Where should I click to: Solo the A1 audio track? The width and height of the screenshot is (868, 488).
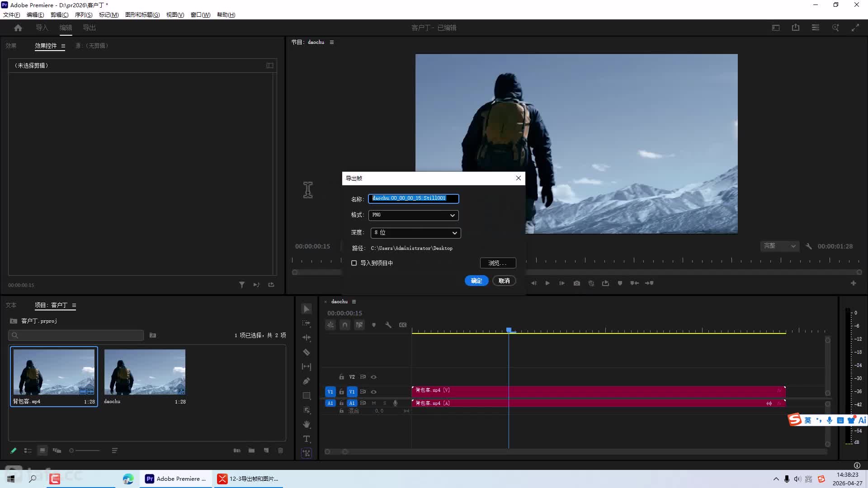tap(385, 403)
